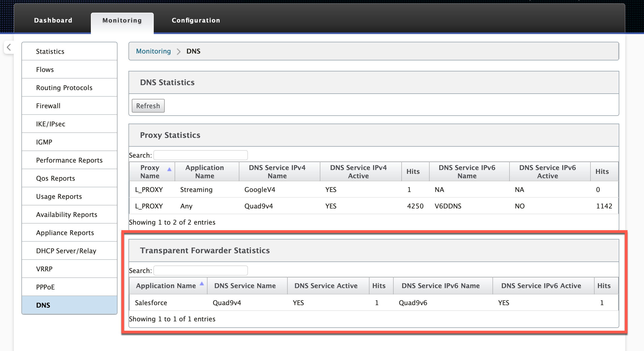The height and width of the screenshot is (351, 644).
Task: Sort by DNS Service IPv6 Active in proxy table
Action: pyautogui.click(x=550, y=172)
